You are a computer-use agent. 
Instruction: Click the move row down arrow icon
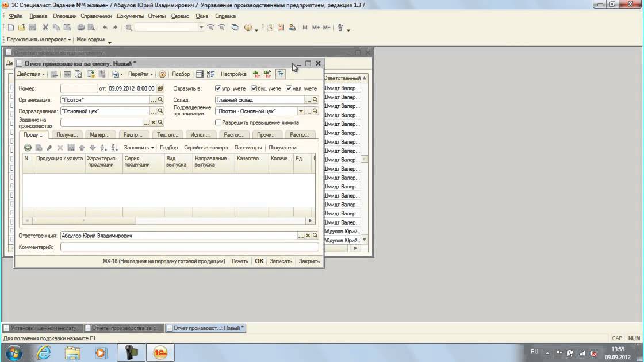tap(93, 148)
